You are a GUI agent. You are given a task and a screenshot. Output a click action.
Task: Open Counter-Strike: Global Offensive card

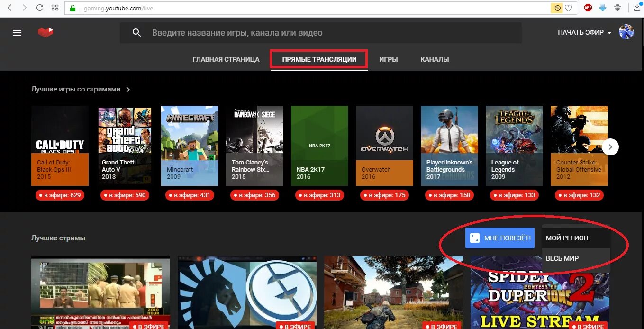tap(579, 146)
